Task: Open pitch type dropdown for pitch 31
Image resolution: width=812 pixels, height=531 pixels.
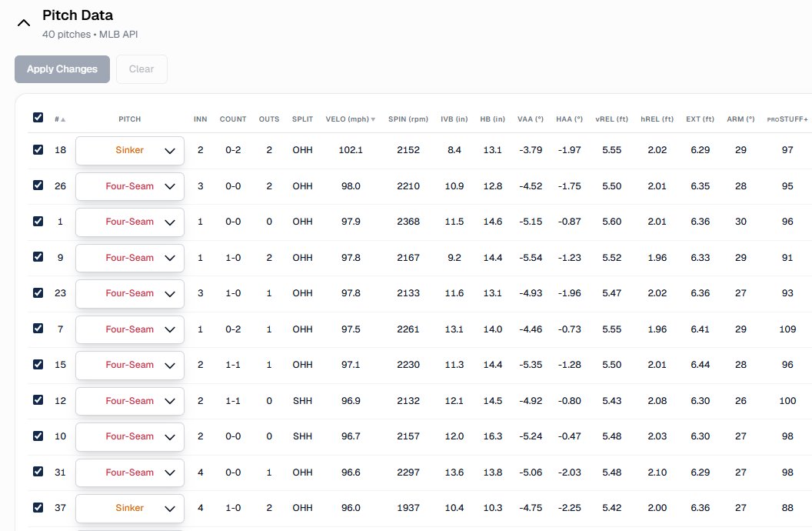Action: tap(130, 472)
